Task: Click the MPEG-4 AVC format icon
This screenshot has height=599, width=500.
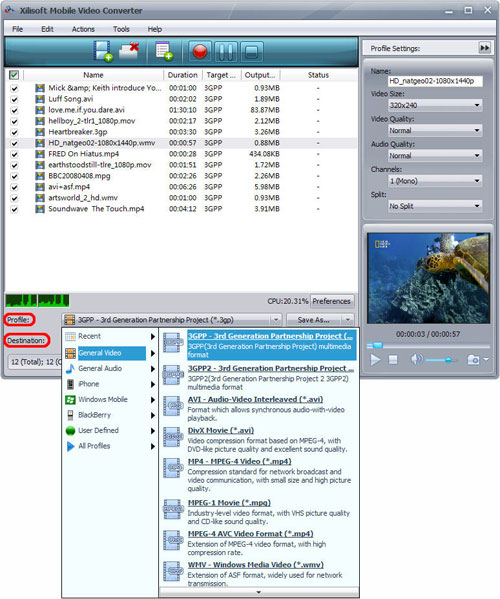Action: tap(174, 540)
